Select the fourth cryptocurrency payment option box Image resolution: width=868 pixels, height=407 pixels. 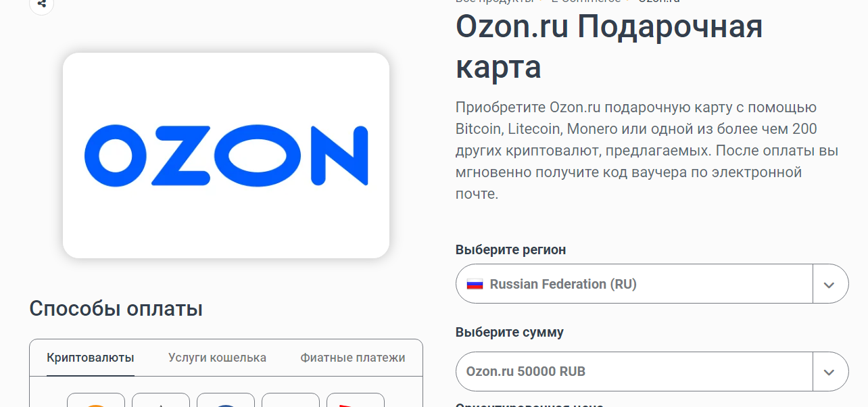pos(291,400)
